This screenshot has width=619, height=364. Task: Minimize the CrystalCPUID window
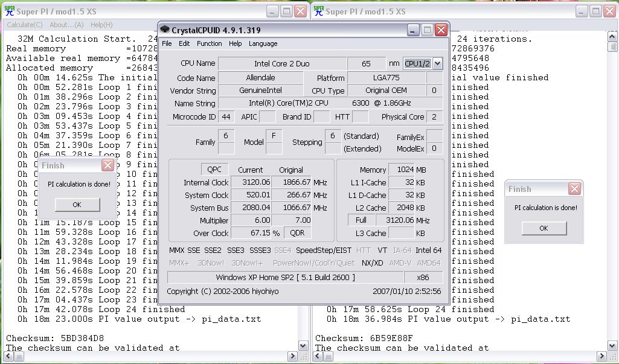(x=413, y=30)
